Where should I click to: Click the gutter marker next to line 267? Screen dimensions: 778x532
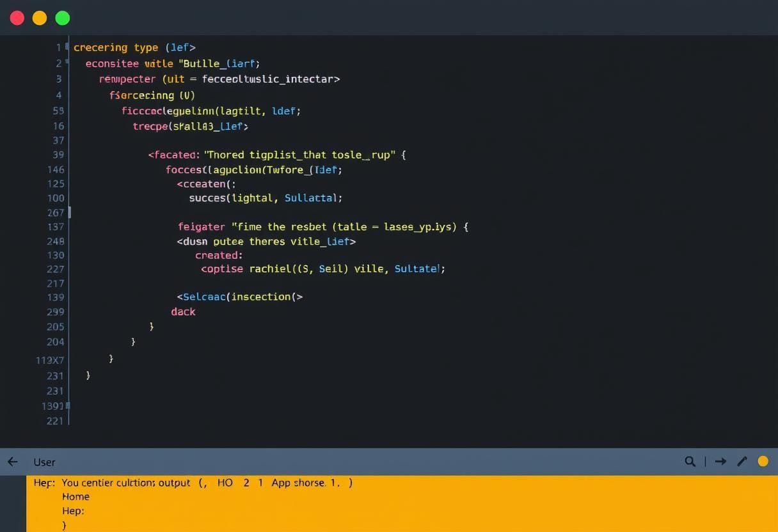pyautogui.click(x=69, y=212)
